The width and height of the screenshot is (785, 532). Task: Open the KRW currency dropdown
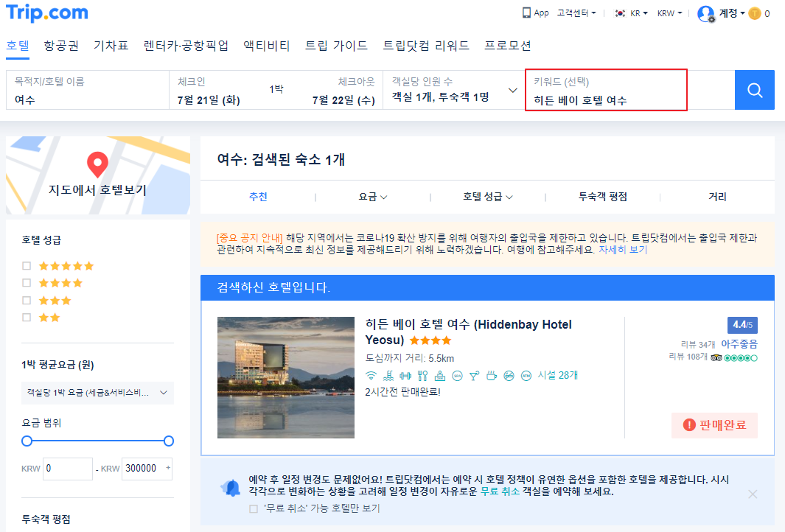pyautogui.click(x=669, y=13)
